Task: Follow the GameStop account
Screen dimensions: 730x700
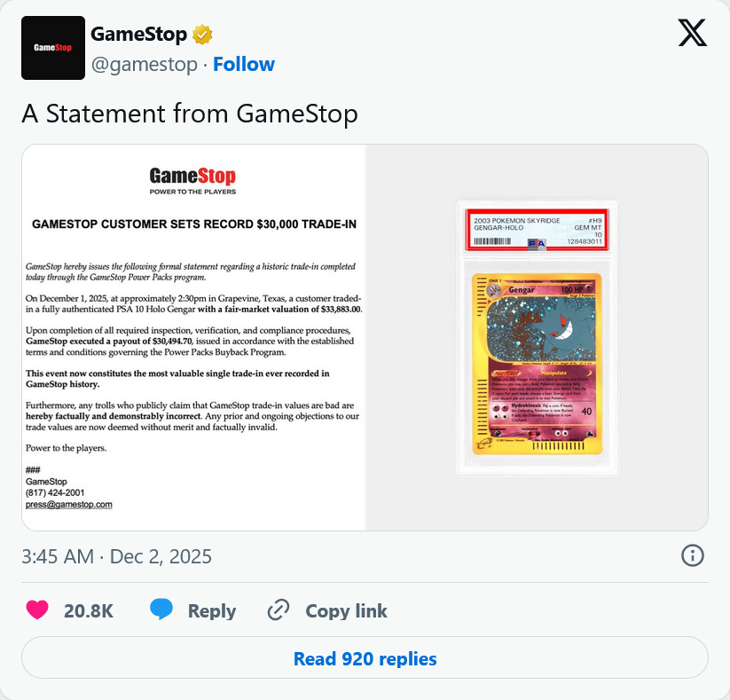Action: (244, 64)
